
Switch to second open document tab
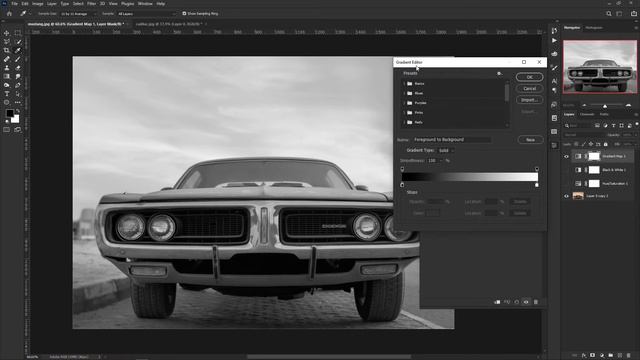click(x=169, y=24)
